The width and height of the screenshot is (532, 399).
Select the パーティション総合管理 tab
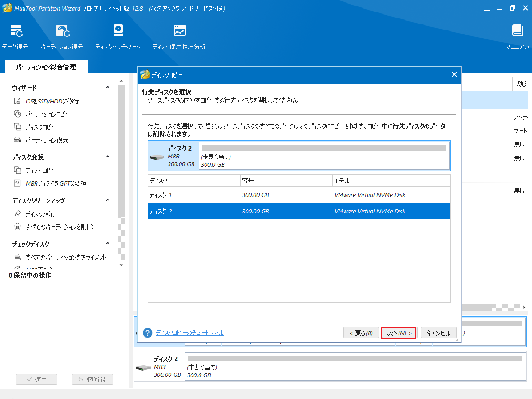46,67
